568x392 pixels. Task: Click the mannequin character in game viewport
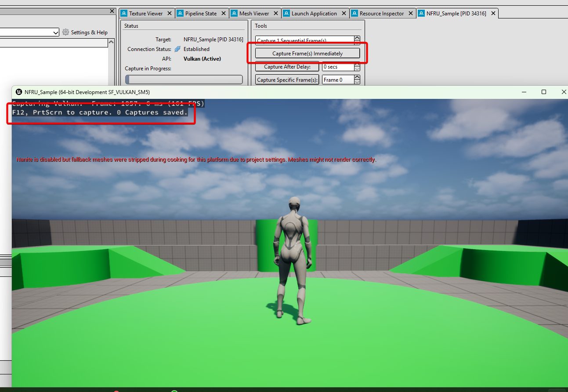point(293,260)
